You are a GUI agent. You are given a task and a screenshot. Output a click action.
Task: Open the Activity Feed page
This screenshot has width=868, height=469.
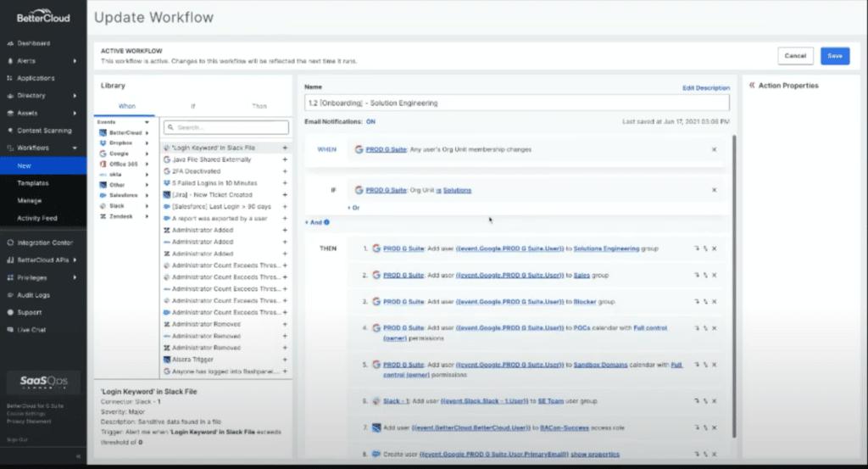[37, 218]
